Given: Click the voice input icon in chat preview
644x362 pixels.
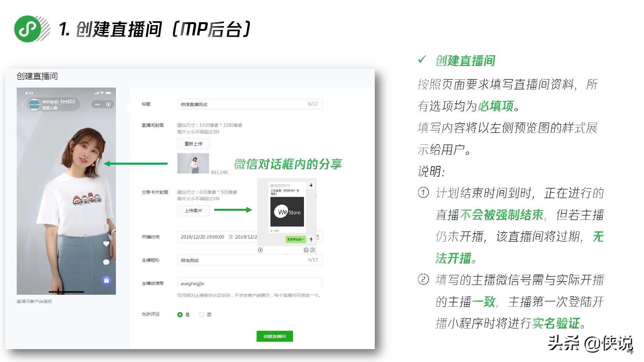Looking at the screenshot, I should (260, 250).
